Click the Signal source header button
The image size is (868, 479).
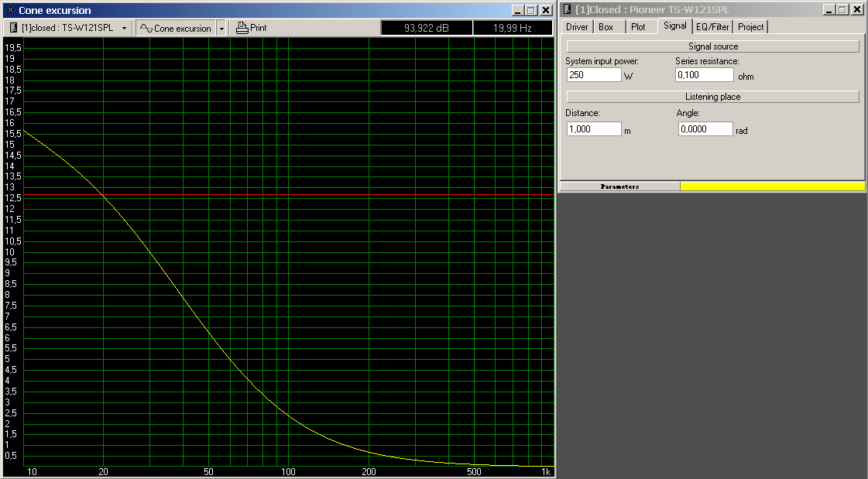pyautogui.click(x=712, y=46)
